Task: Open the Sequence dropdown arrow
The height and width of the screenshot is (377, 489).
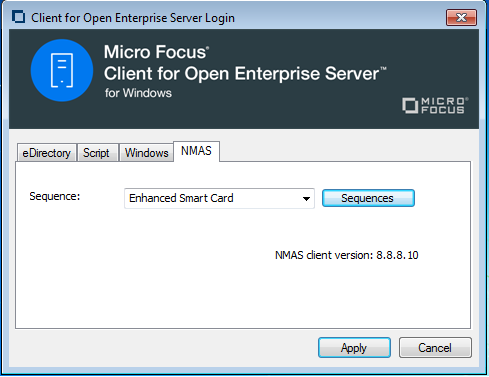Action: (306, 199)
